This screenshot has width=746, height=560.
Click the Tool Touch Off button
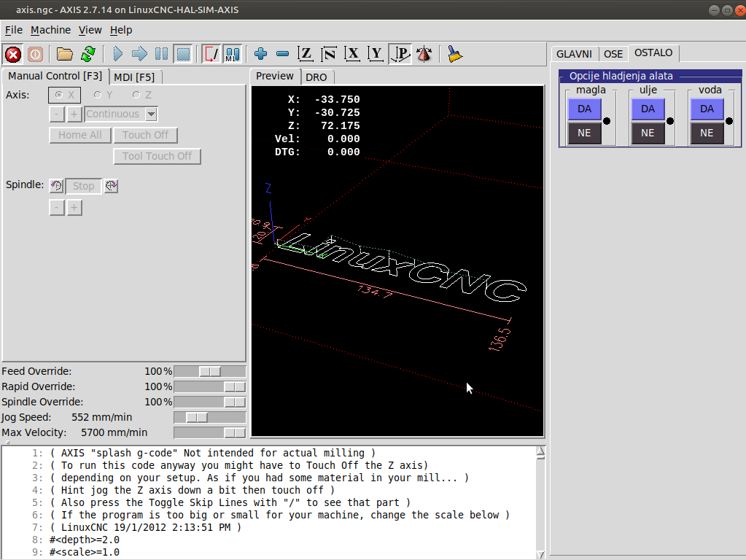point(157,156)
